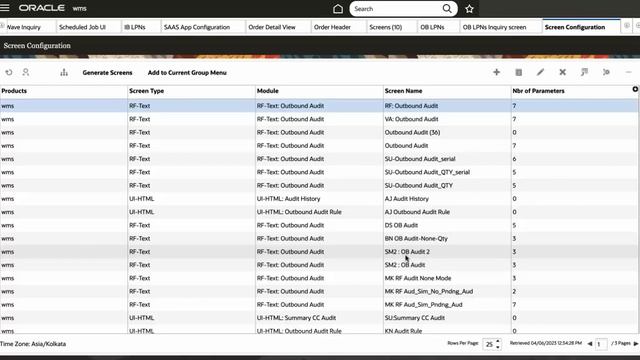Screen dimensions: 640x360
Task: Select 'SU-Outbound Audit_QTY_serial' row
Action: pos(319,172)
